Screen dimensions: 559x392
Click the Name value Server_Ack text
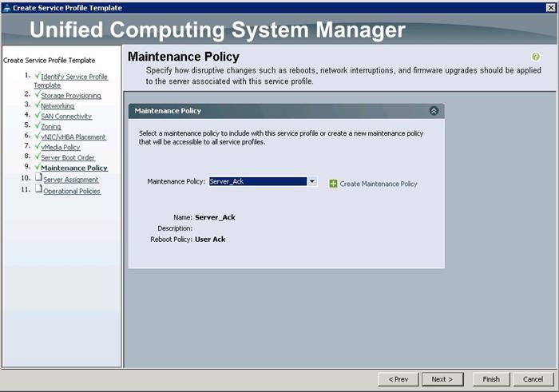click(215, 217)
